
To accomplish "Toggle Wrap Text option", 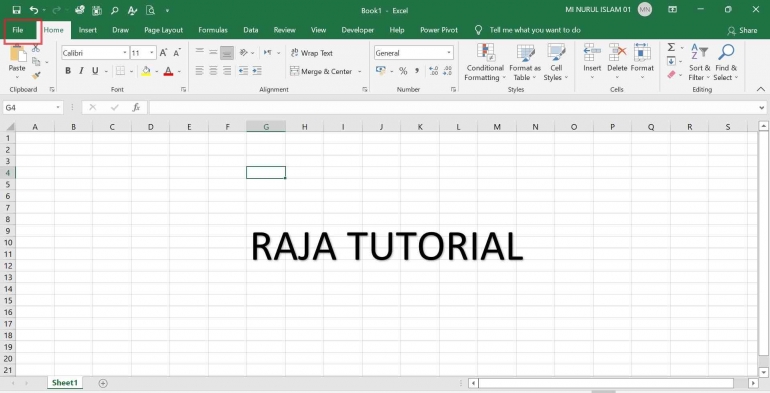I will pos(311,53).
